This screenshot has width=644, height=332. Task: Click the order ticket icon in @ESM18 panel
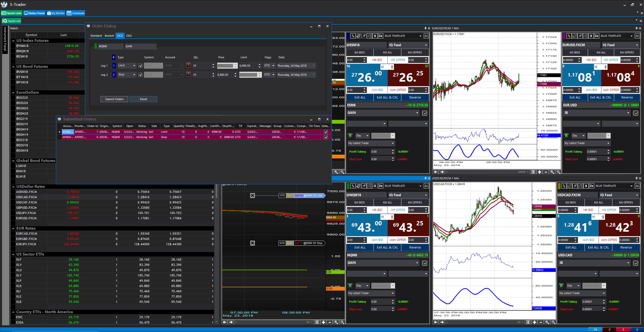click(358, 36)
